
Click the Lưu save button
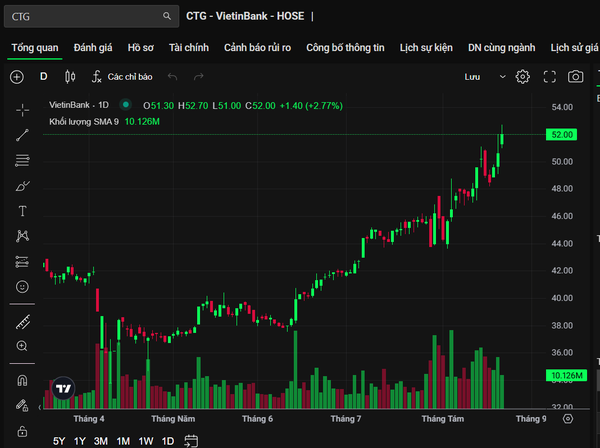pyautogui.click(x=473, y=77)
